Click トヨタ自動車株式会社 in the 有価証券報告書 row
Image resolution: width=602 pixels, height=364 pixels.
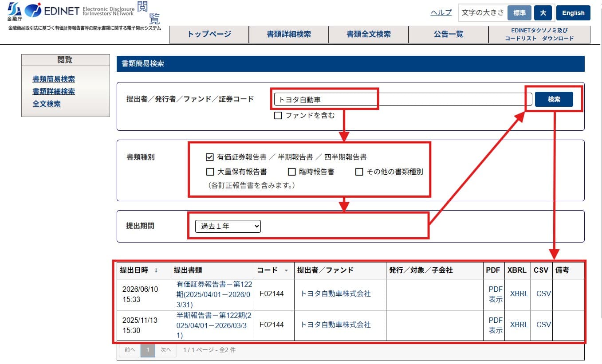(x=336, y=294)
